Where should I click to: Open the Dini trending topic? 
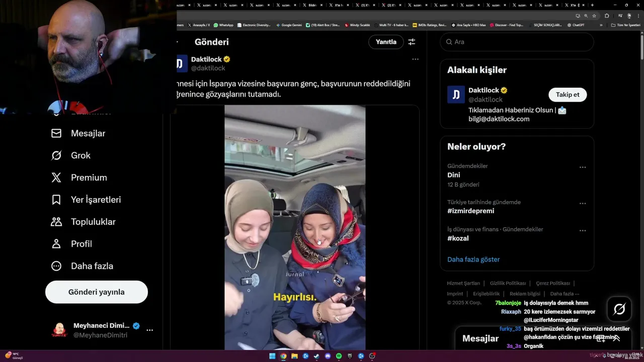click(454, 175)
